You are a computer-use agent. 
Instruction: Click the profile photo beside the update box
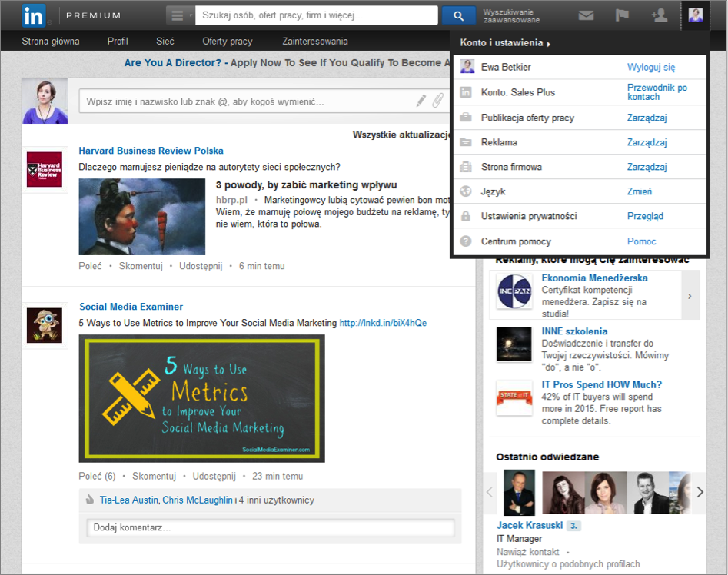(x=45, y=101)
